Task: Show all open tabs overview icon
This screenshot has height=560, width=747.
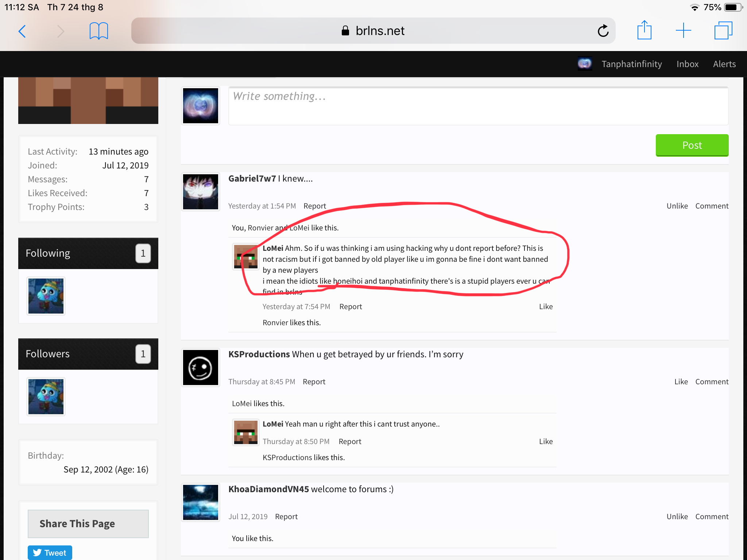Action: 723,30
